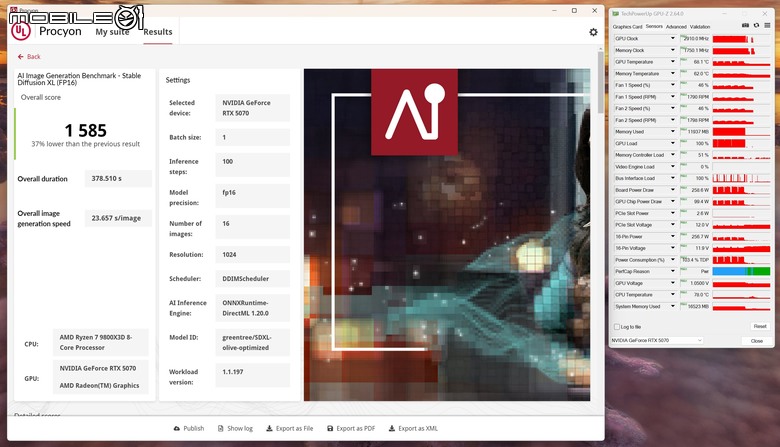Open the Memory Used sensor dropdown
This screenshot has width=780, height=447.
tap(673, 132)
